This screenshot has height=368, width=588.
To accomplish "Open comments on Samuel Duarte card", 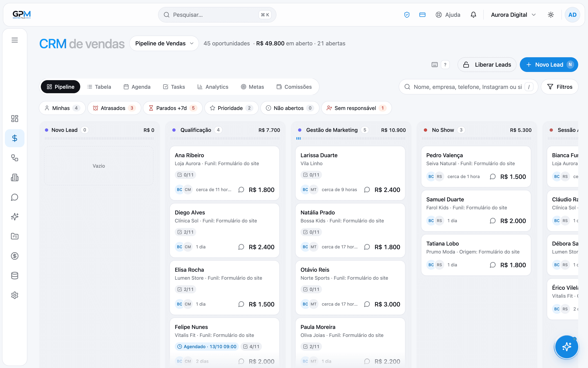I will (x=492, y=221).
